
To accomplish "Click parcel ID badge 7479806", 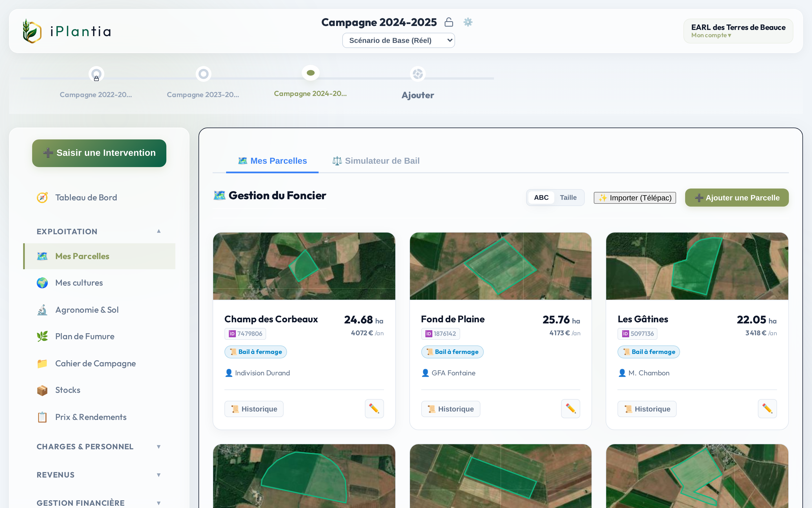I will click(x=245, y=334).
